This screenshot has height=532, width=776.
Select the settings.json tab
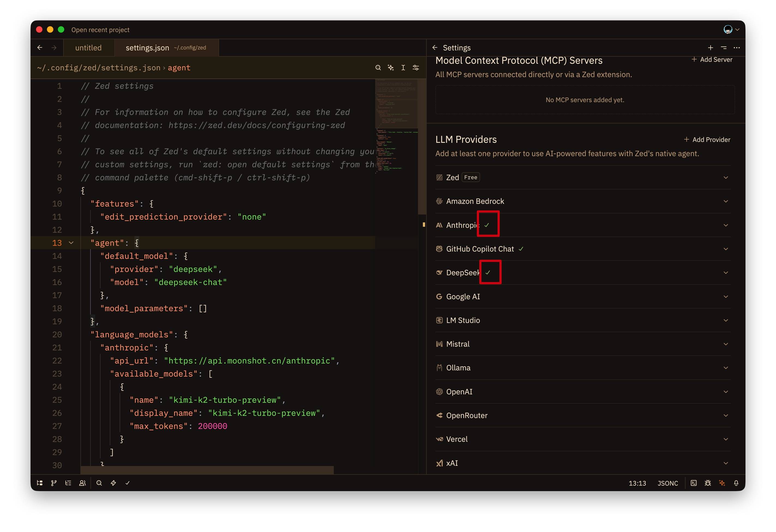tap(148, 48)
